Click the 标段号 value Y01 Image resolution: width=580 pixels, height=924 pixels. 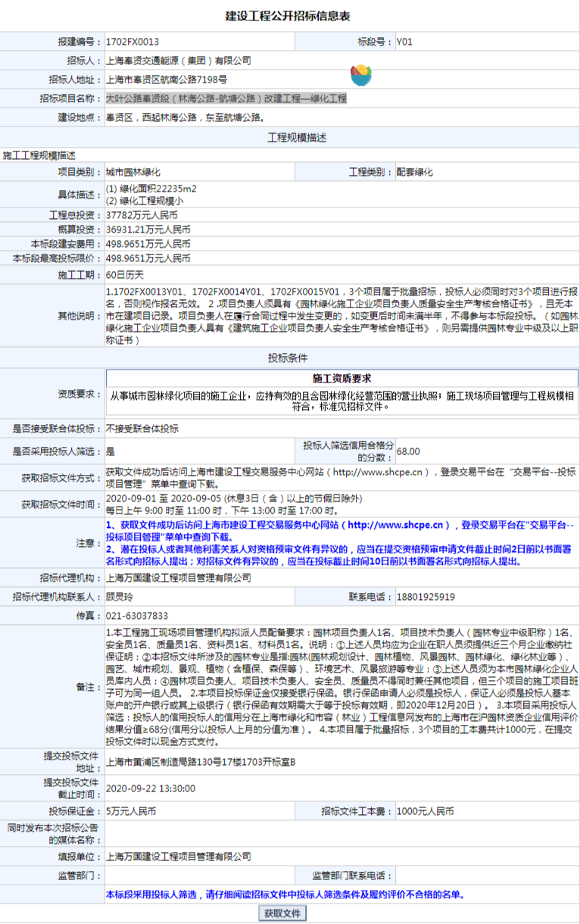[x=404, y=42]
